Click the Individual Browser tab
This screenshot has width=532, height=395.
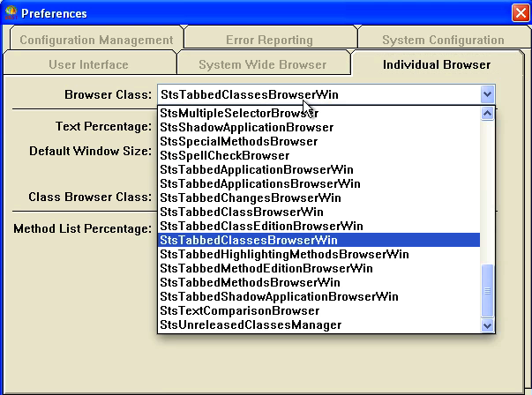tap(437, 64)
